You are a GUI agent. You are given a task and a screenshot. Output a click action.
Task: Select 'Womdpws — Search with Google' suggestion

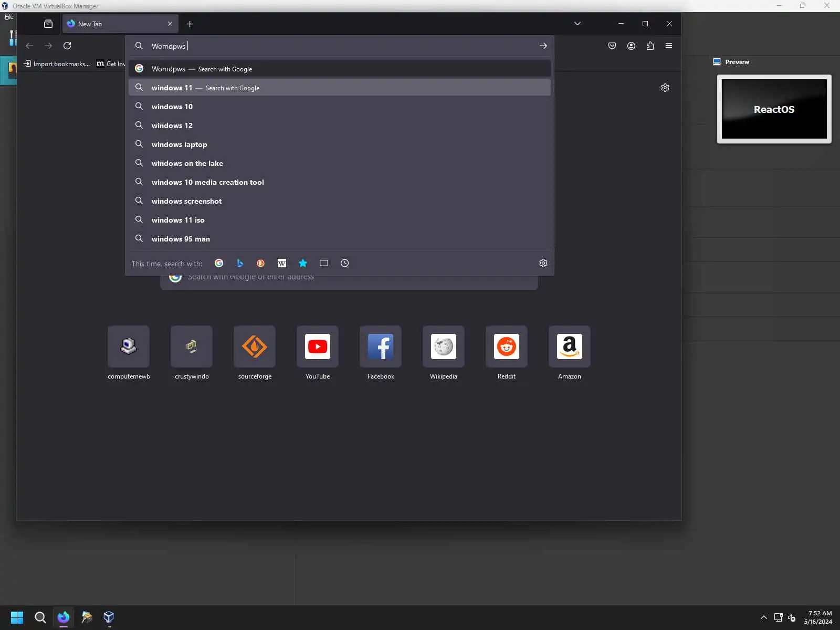click(x=340, y=69)
